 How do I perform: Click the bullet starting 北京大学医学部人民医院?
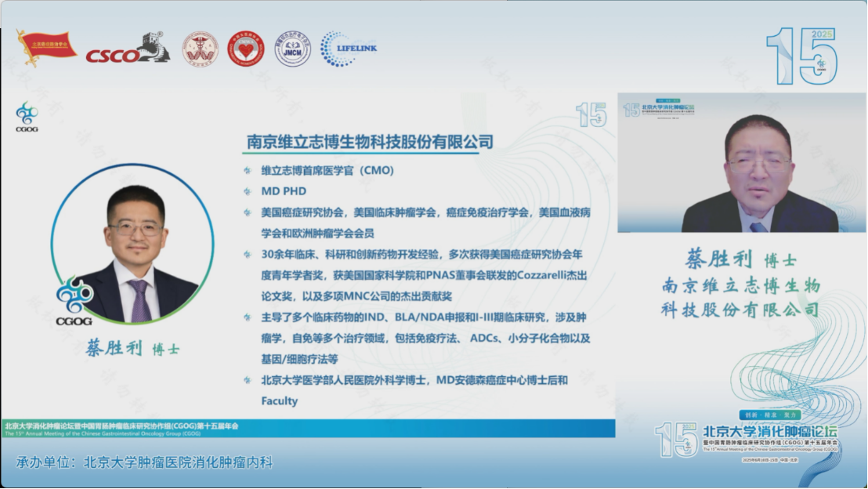(x=414, y=390)
